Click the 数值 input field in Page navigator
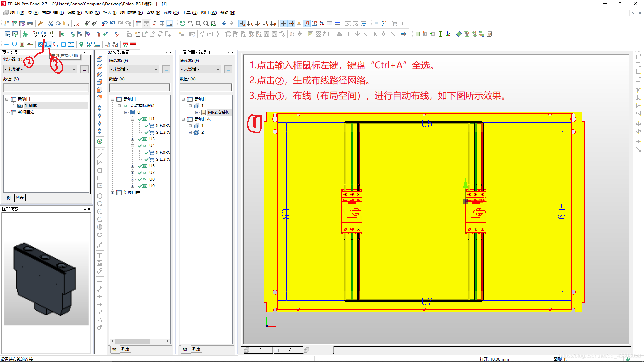Image resolution: width=644 pixels, height=362 pixels. (x=46, y=87)
